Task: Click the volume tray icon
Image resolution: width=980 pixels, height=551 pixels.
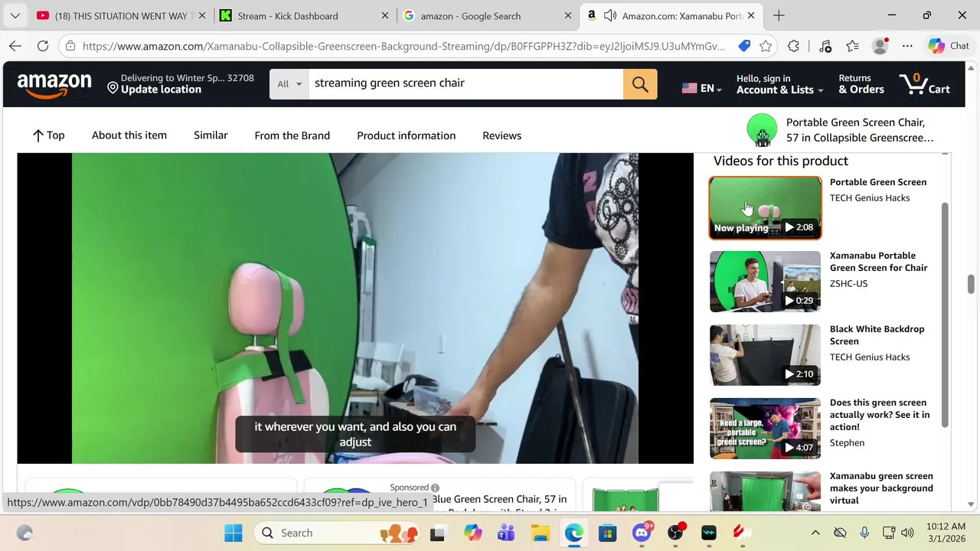Action: (x=907, y=533)
